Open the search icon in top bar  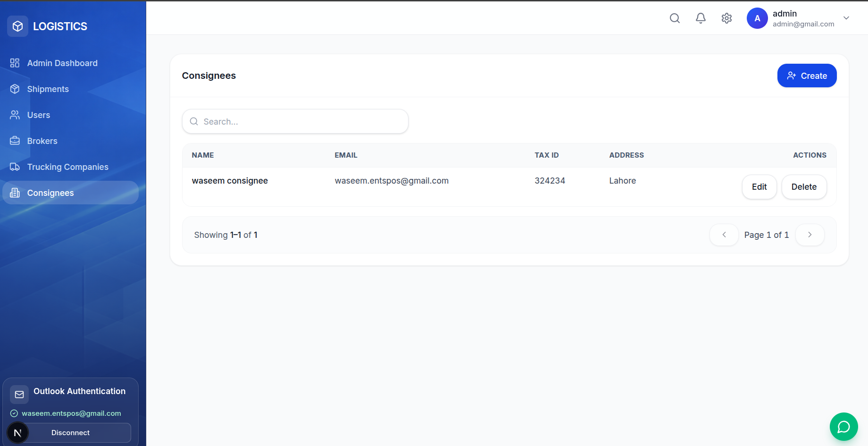[675, 18]
